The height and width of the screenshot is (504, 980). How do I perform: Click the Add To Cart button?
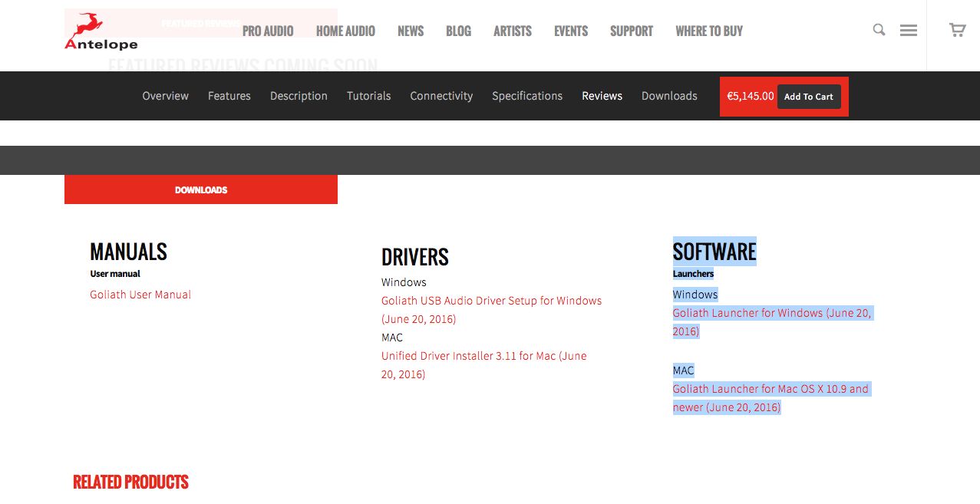[809, 97]
